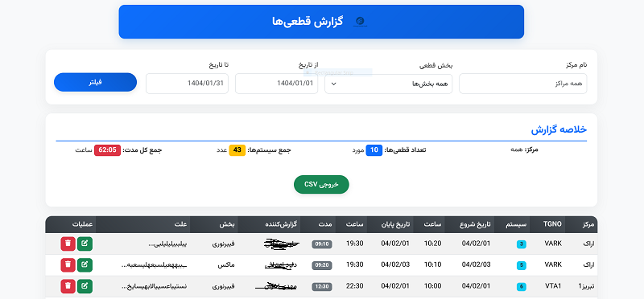Click the red total duration badge 62:05
644x299 pixels.
click(x=108, y=150)
